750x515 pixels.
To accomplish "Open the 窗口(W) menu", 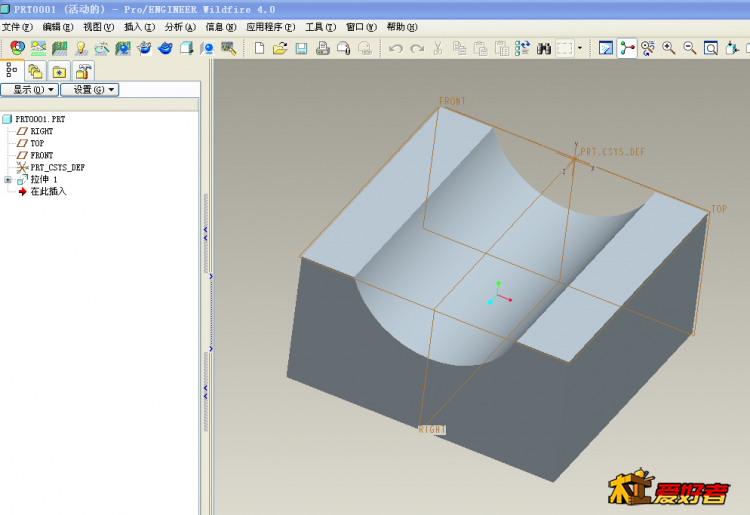I will point(361,27).
